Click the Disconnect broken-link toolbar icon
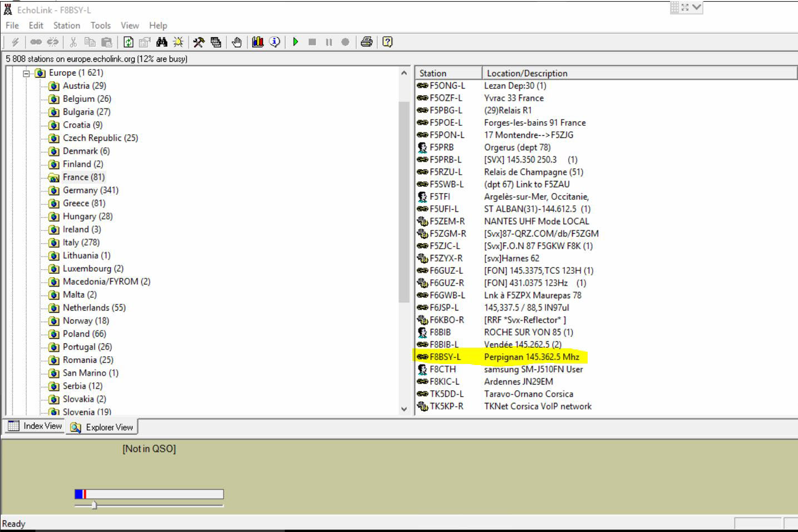This screenshot has height=532, width=798. click(x=53, y=42)
